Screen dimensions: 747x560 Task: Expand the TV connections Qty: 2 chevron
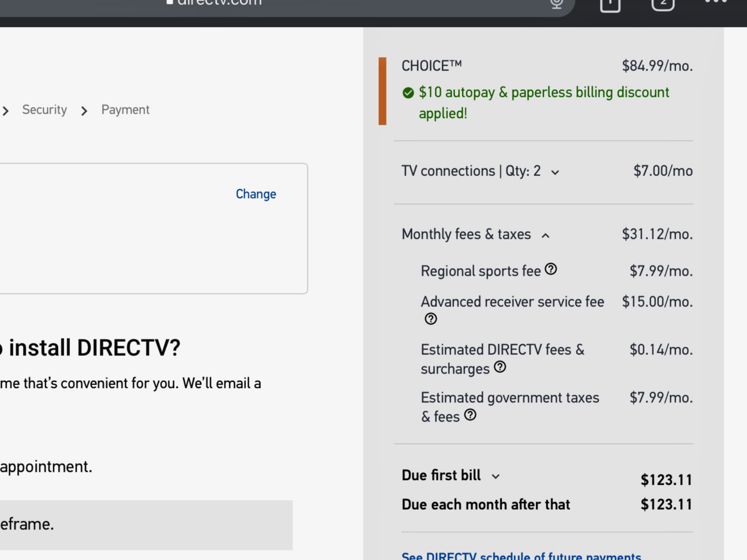pyautogui.click(x=555, y=172)
